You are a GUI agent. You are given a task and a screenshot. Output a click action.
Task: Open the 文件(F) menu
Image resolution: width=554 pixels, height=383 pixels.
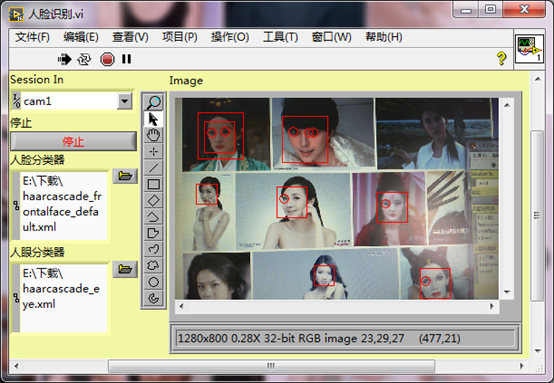[x=32, y=37]
